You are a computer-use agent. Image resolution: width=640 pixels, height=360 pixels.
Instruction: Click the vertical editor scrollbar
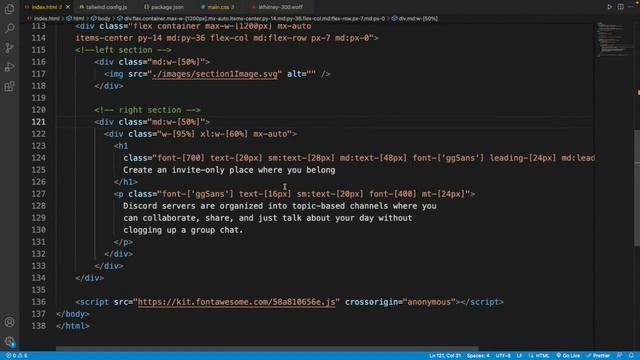(x=637, y=188)
